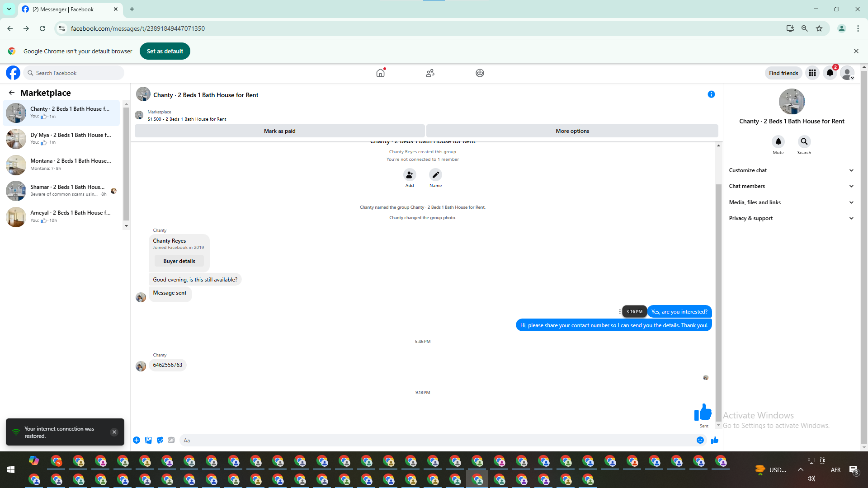
Task: Open Chrome three-dot menu
Action: tap(858, 28)
